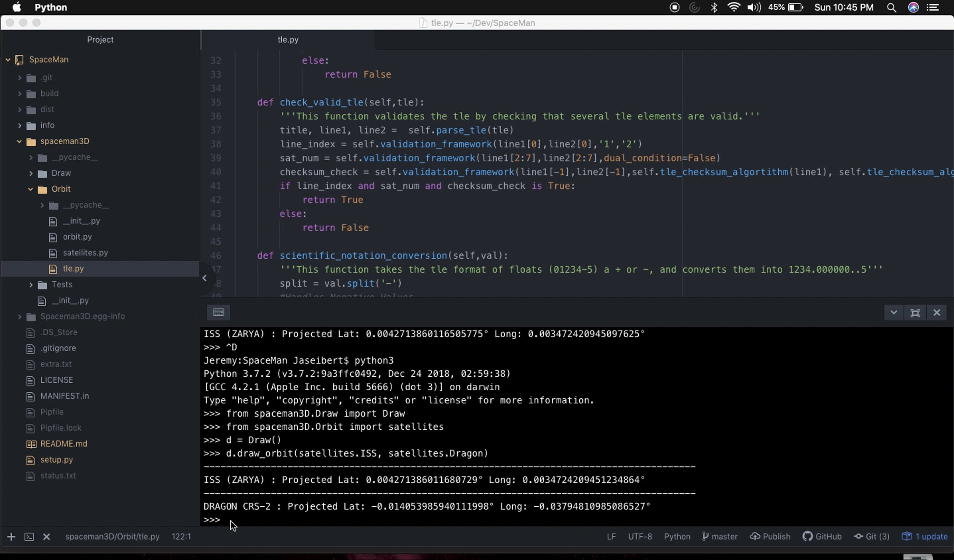Viewport: 954px width, 560px height.
Task: Open the Bluetooth status icon
Action: 714,7
